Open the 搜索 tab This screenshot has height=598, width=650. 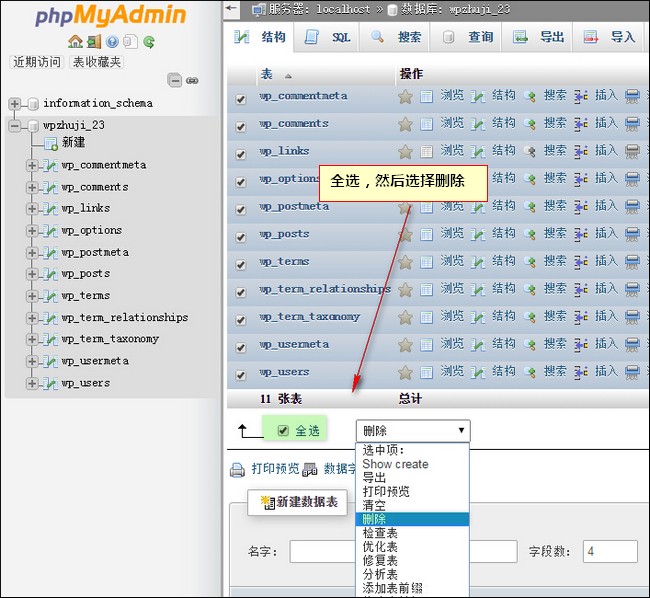coord(395,37)
